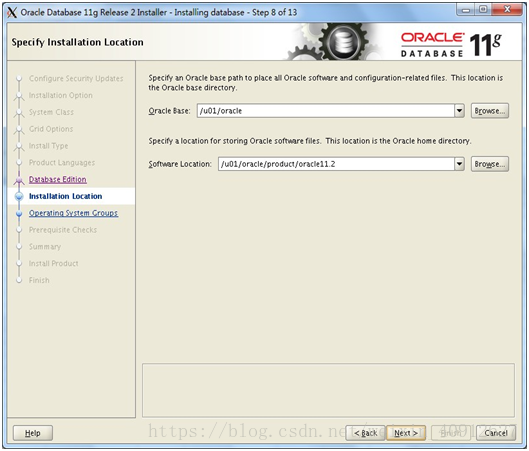
Task: Click the Grid Options step label
Action: pos(51,129)
